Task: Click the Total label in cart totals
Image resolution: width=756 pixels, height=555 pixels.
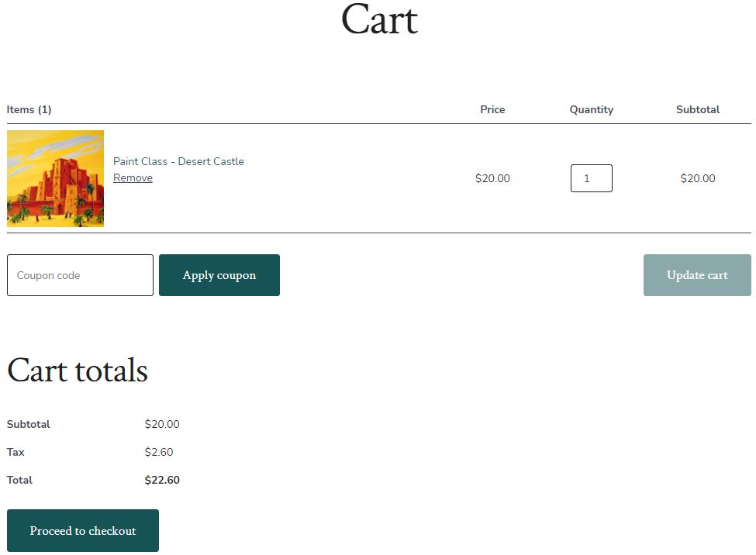Action: (x=19, y=480)
